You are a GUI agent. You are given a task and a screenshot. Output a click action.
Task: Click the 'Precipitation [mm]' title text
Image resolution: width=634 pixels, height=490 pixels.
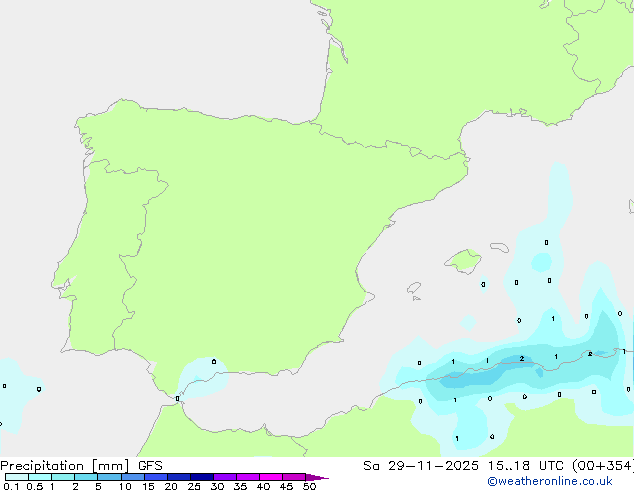click(65, 466)
